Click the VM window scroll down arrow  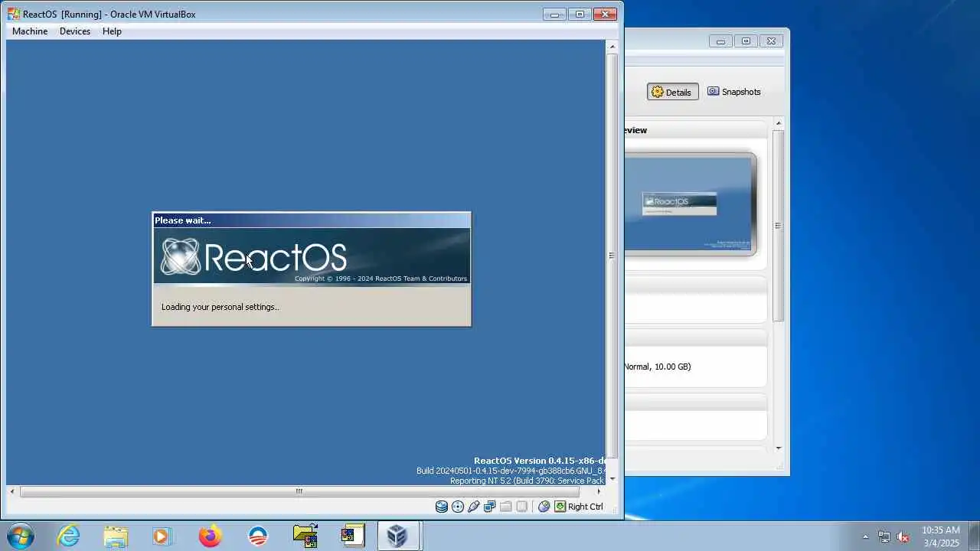tap(612, 479)
